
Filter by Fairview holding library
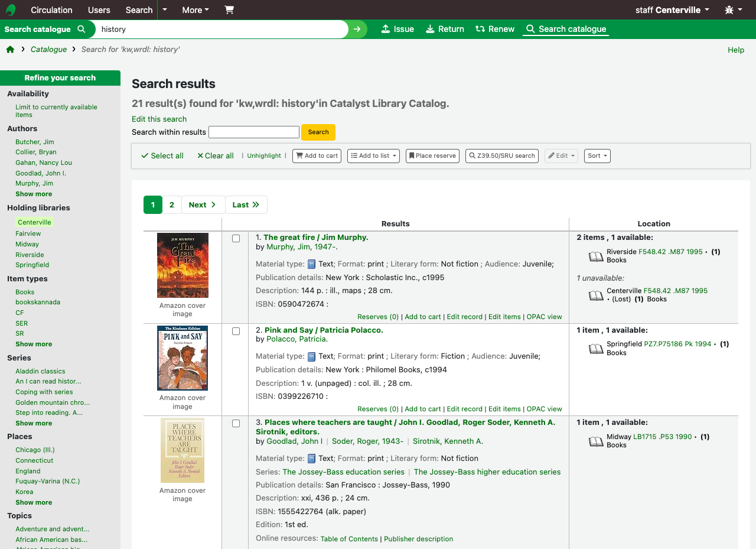point(28,233)
